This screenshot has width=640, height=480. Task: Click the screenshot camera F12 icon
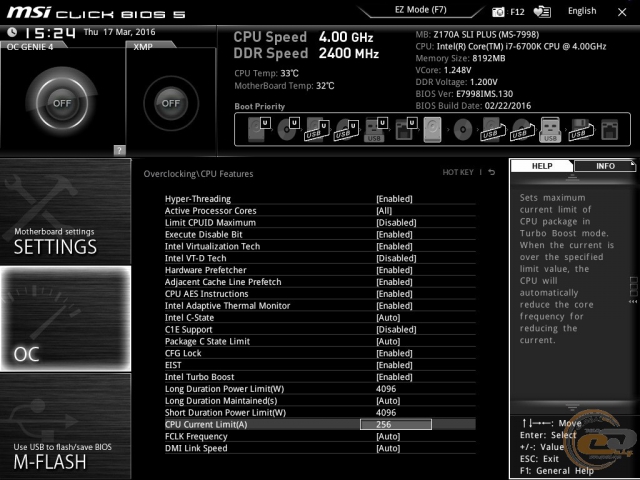click(x=498, y=12)
